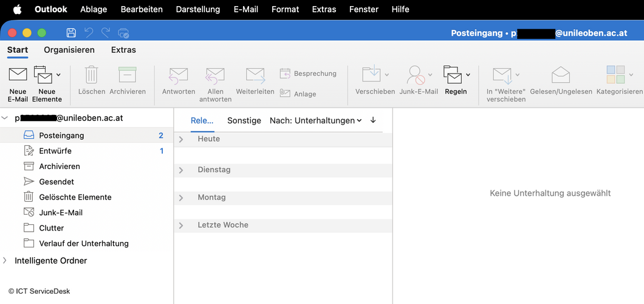Select the Gesendet folder
644x304 pixels.
point(87,182)
